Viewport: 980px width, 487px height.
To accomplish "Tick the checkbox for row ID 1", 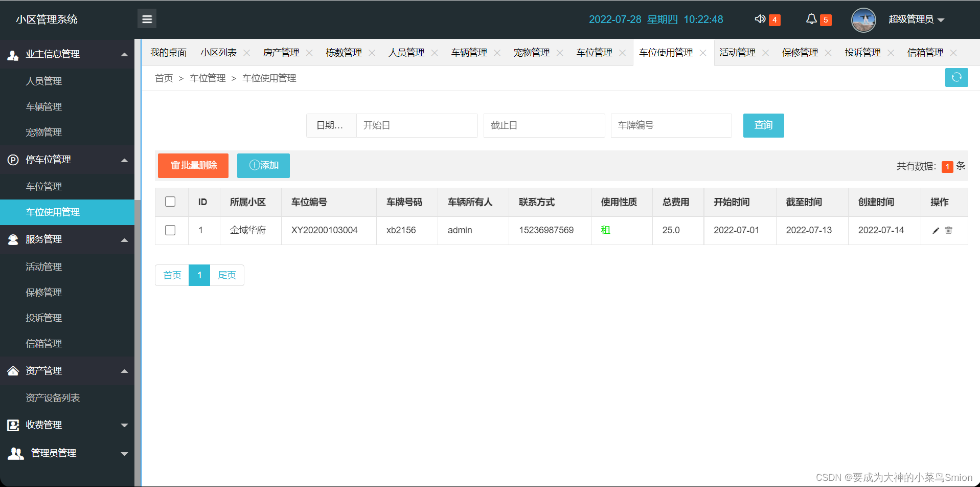I will click(x=170, y=230).
